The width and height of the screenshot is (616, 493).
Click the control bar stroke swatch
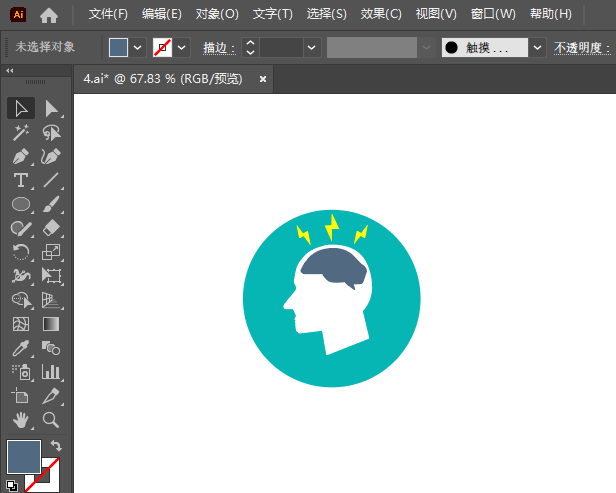coord(162,48)
